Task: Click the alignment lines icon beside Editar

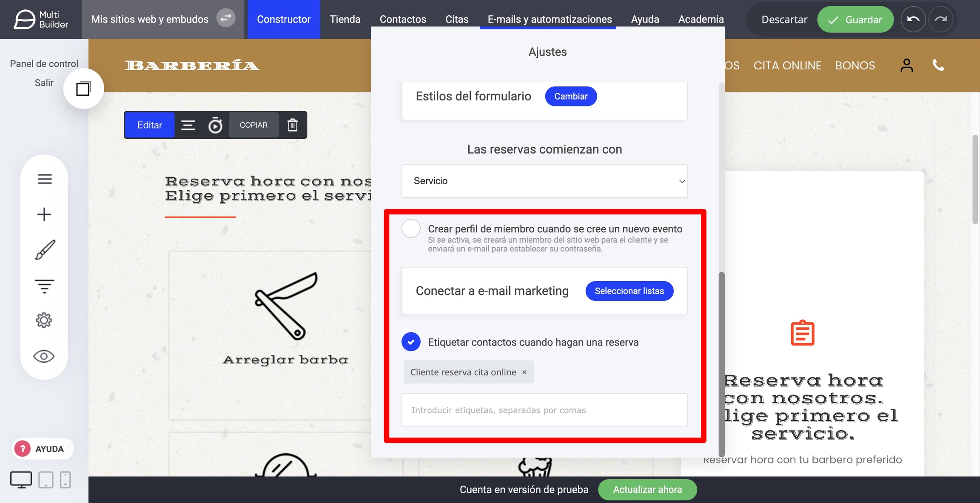Action: [x=188, y=125]
